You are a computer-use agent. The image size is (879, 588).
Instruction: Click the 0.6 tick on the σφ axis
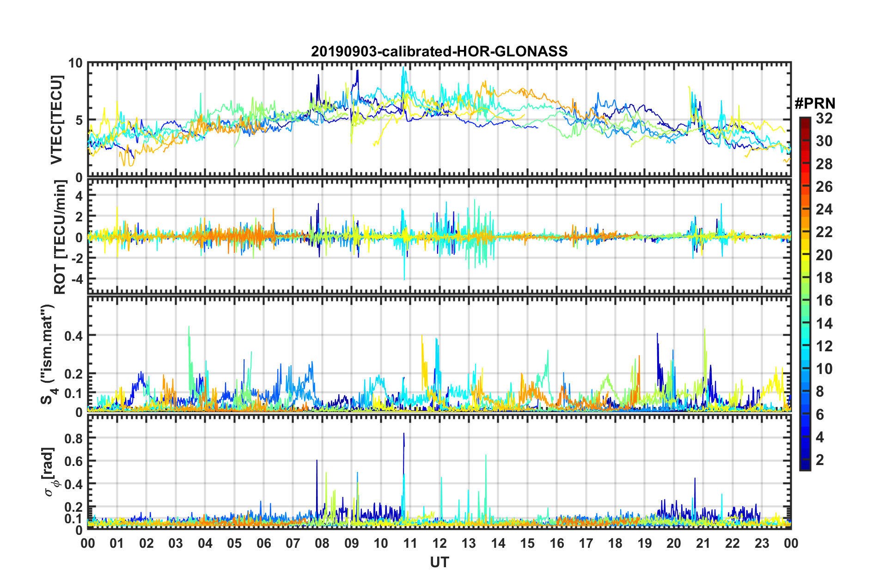pyautogui.click(x=73, y=461)
